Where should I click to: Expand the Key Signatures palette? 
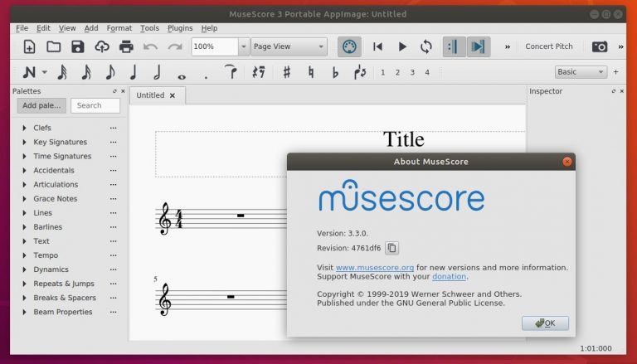coord(24,142)
